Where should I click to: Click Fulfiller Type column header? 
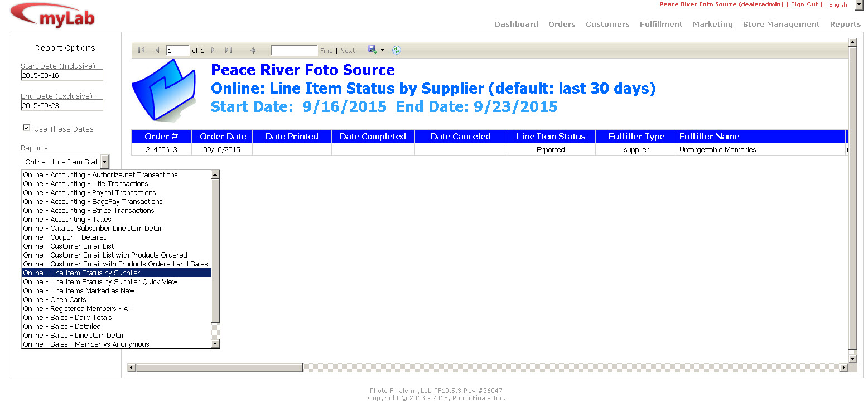tap(636, 136)
